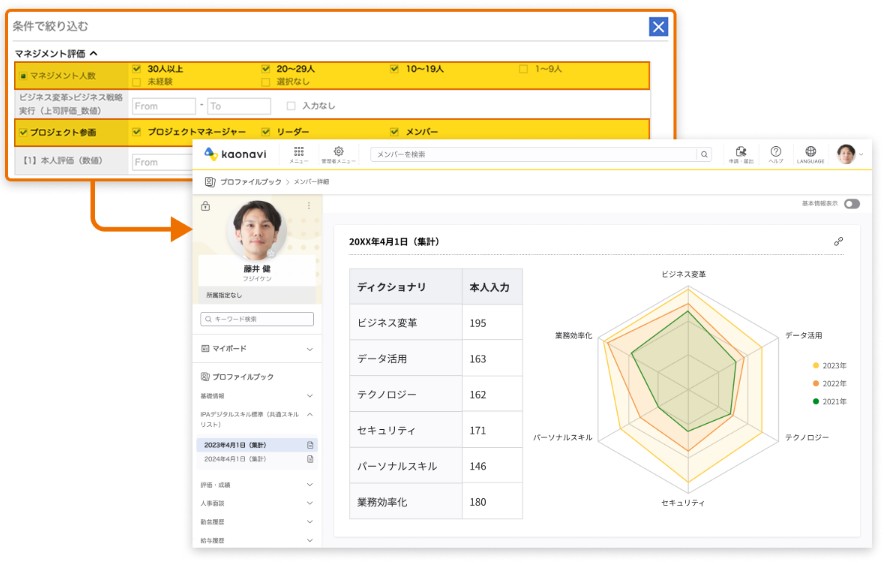Click the magnifier in member search bar
Image resolution: width=895 pixels, height=563 pixels.
(704, 154)
